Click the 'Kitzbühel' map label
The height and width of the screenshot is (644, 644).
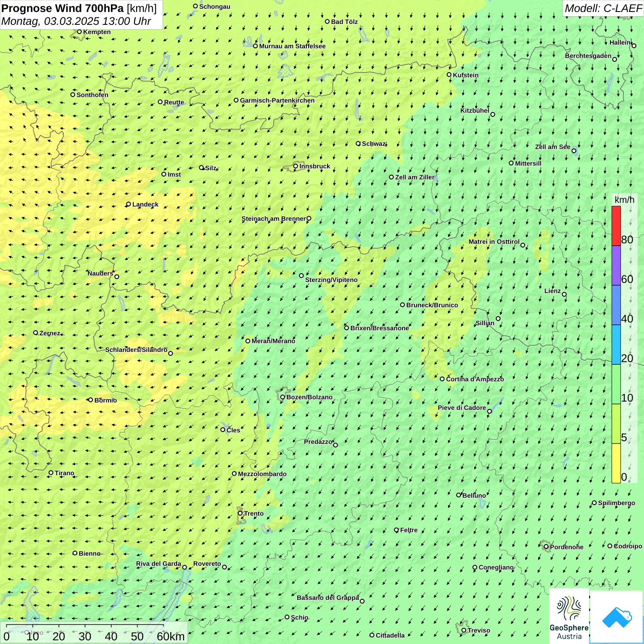(475, 110)
